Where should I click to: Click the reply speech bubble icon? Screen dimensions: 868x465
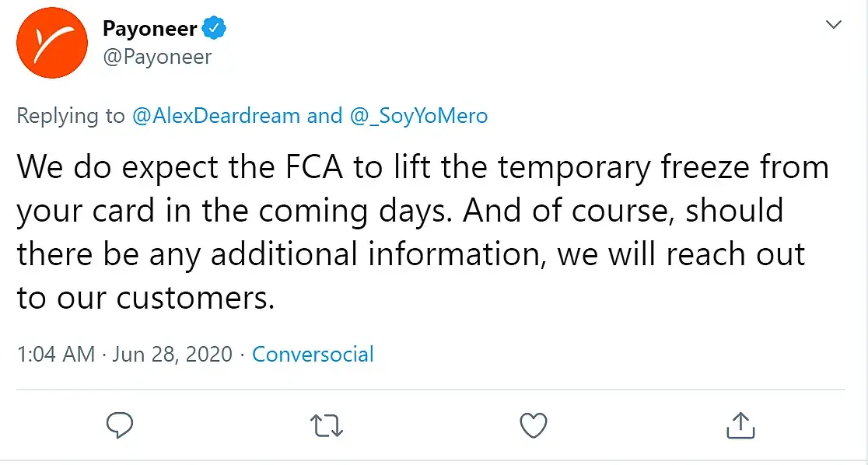(118, 425)
